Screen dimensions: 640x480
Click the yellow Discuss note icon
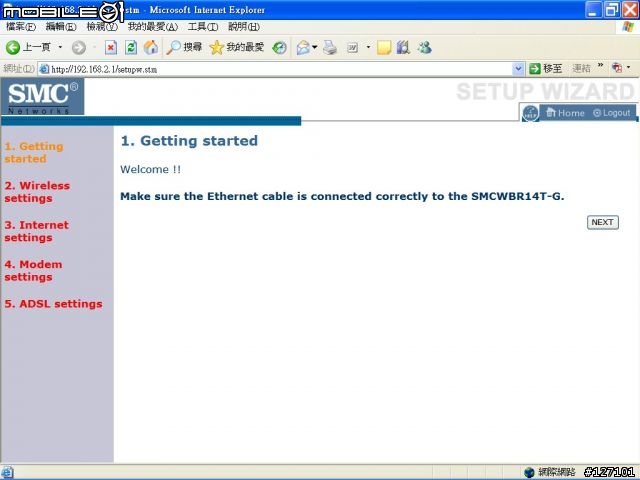384,47
